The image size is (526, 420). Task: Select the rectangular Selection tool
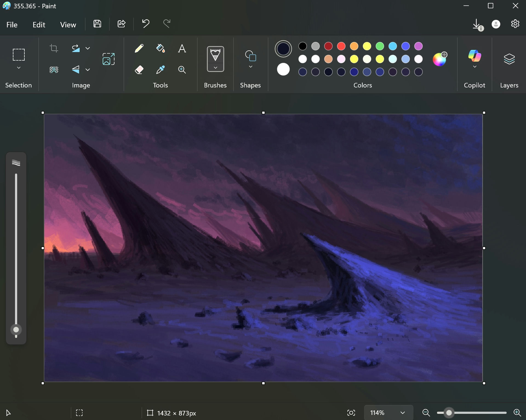(19, 55)
